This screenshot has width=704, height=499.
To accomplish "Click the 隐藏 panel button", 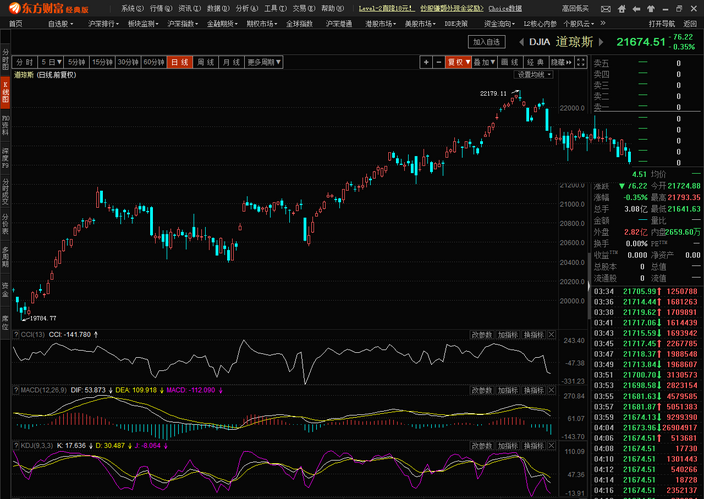I will [562, 62].
